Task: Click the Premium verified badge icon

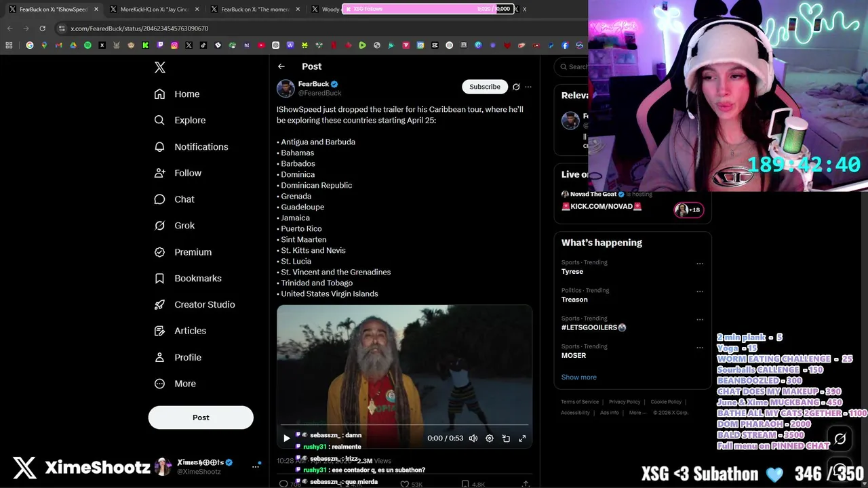Action: click(159, 252)
